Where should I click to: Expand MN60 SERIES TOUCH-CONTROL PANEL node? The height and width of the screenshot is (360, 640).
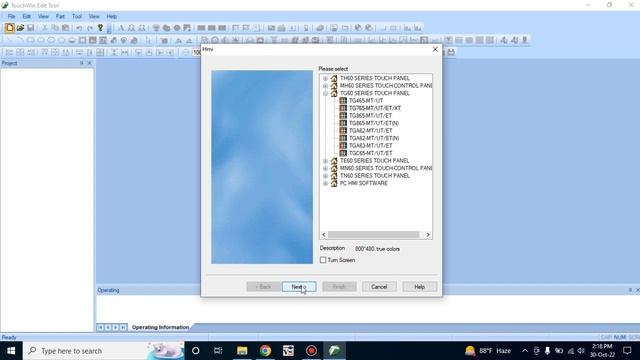325,168
